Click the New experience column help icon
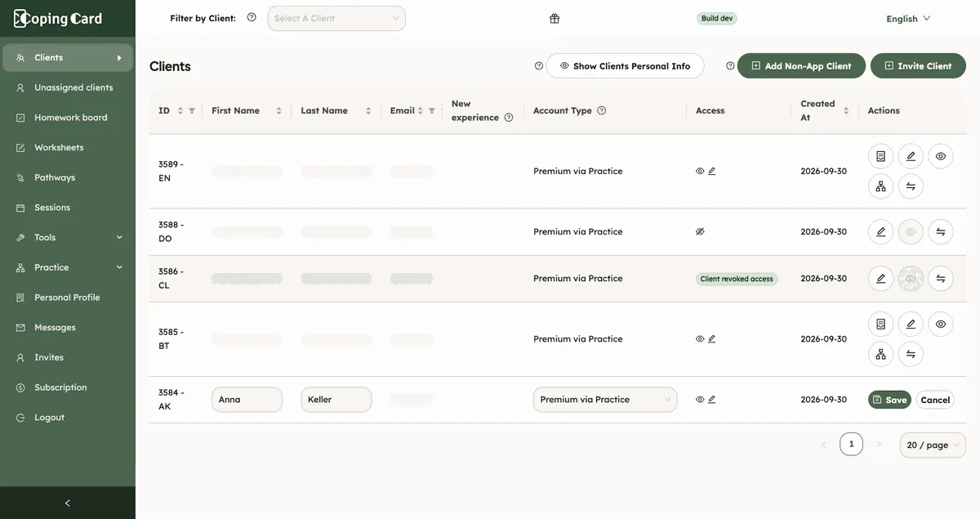The width and height of the screenshot is (980, 519). (509, 118)
